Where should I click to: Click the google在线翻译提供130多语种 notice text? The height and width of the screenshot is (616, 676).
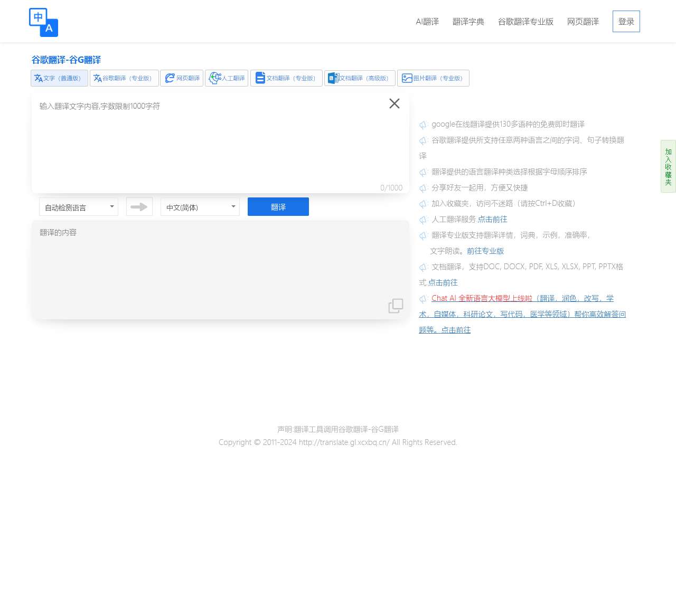pyautogui.click(x=508, y=124)
